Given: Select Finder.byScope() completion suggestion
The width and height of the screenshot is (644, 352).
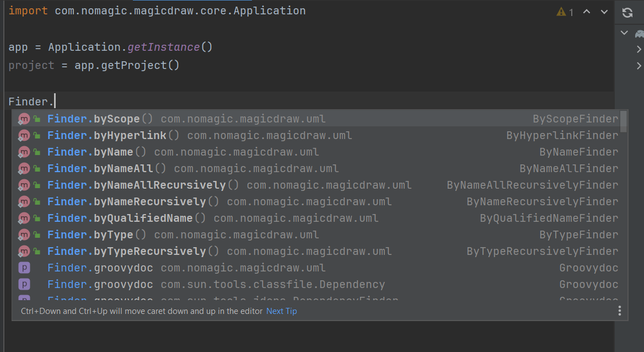Looking at the screenshot, I should click(315, 119).
